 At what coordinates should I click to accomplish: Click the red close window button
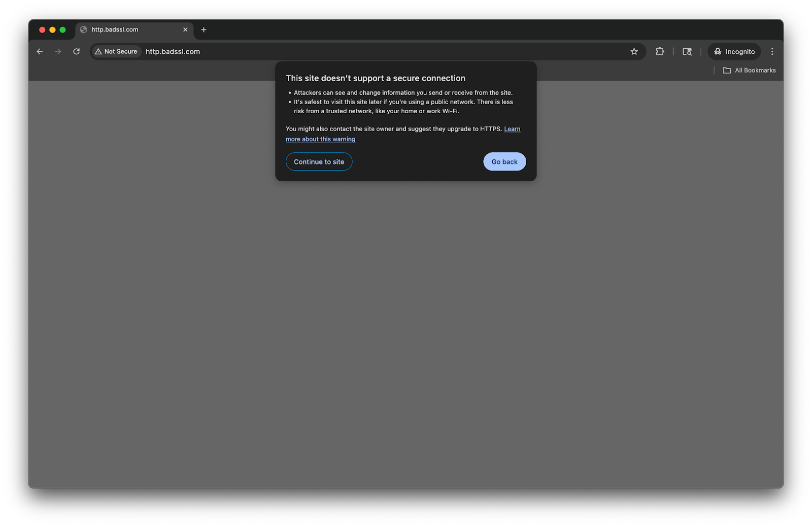(x=42, y=29)
